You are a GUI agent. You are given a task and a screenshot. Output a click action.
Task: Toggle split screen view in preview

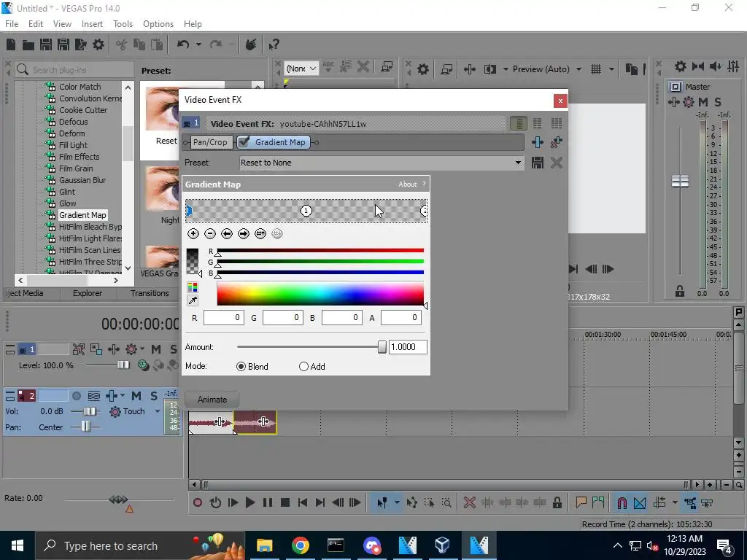point(489,69)
